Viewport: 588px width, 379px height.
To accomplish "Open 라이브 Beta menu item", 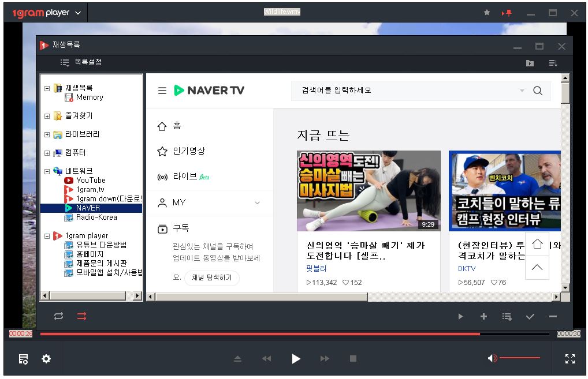I will pyautogui.click(x=183, y=177).
